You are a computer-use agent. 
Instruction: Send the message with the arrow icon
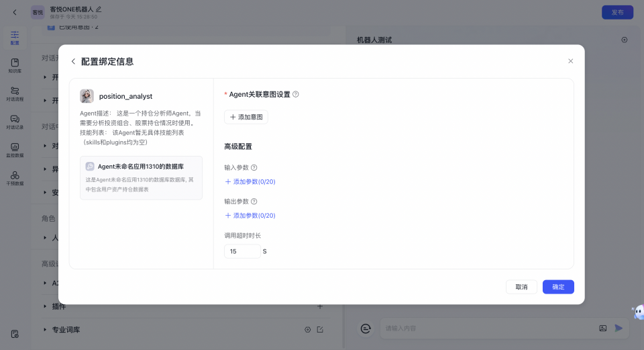[x=619, y=328]
